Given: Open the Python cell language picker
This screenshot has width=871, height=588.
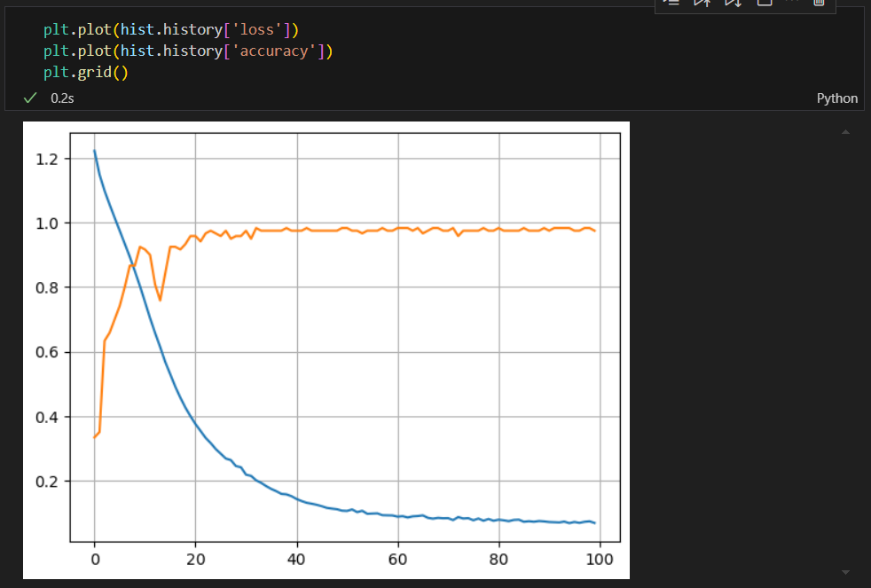Looking at the screenshot, I should [x=836, y=98].
